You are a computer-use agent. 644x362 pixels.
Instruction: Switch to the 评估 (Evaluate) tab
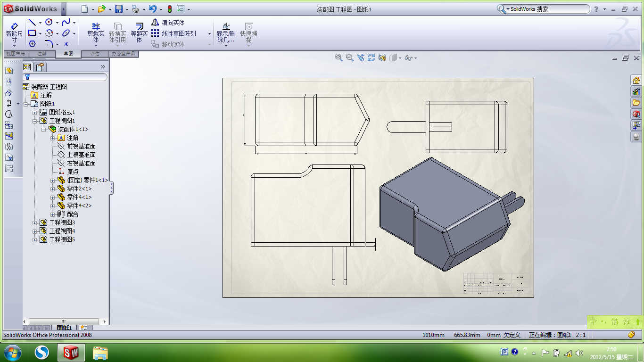point(95,54)
